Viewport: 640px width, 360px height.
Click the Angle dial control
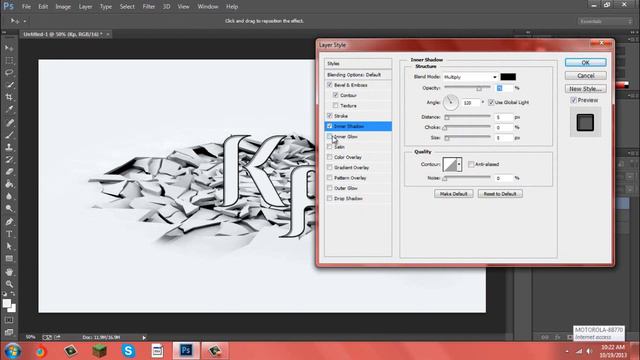[451, 102]
